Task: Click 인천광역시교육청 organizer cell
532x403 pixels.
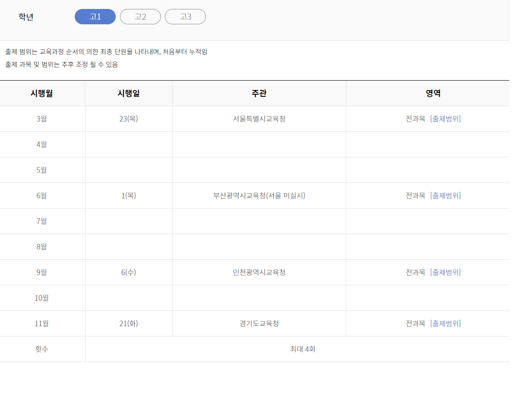Action: [259, 273]
